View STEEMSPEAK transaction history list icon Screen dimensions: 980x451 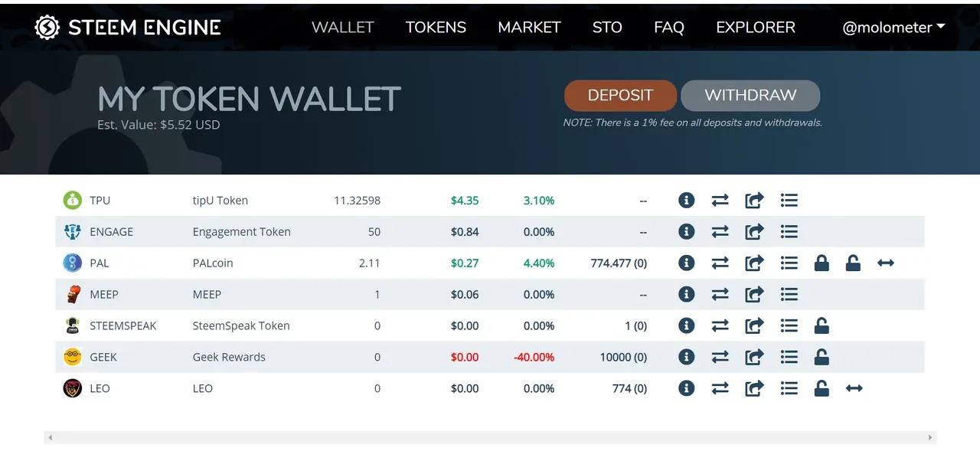tap(789, 326)
